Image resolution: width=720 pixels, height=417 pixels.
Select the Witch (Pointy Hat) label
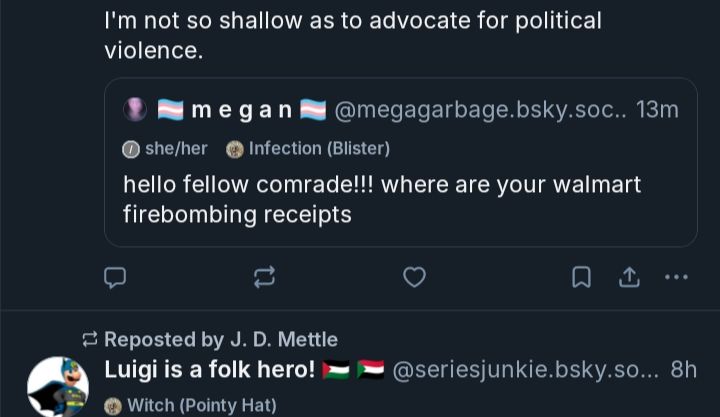pos(191,405)
